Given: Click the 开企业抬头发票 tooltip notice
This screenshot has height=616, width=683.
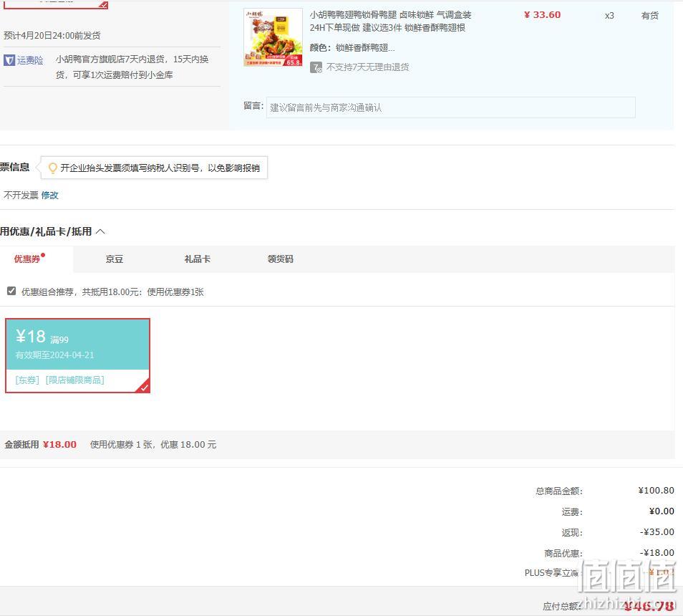Looking at the screenshot, I should click(154, 168).
